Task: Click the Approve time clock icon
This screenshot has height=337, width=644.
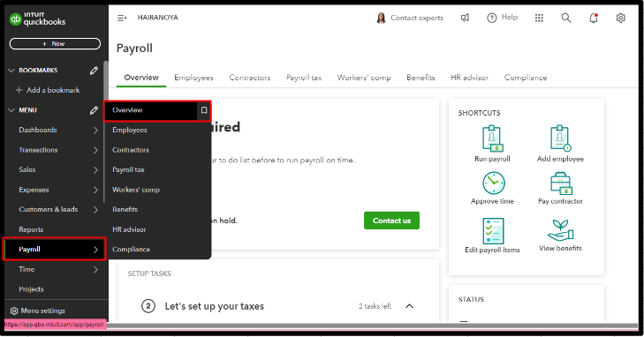Action: point(493,183)
